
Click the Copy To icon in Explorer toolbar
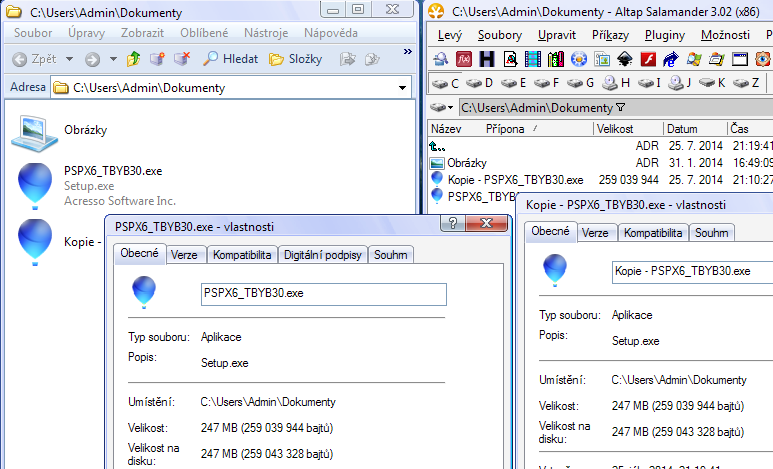point(372,60)
